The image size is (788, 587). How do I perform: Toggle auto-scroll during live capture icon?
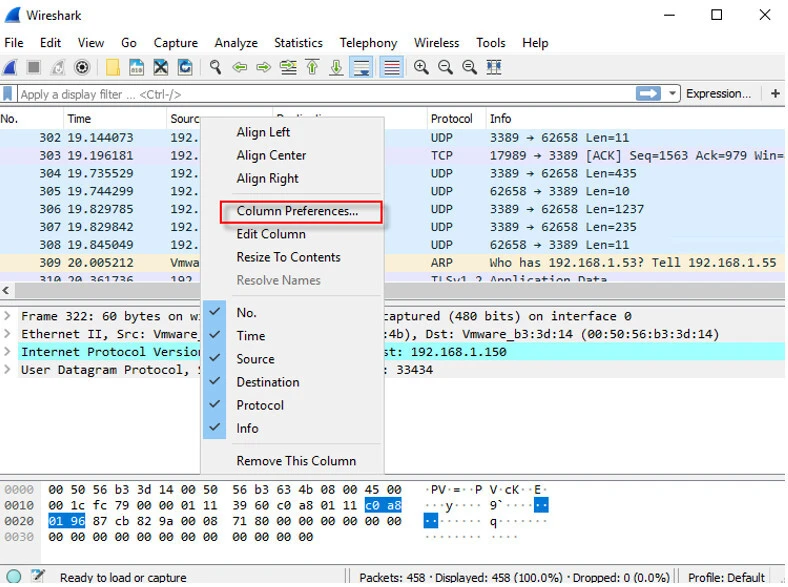coord(361,68)
